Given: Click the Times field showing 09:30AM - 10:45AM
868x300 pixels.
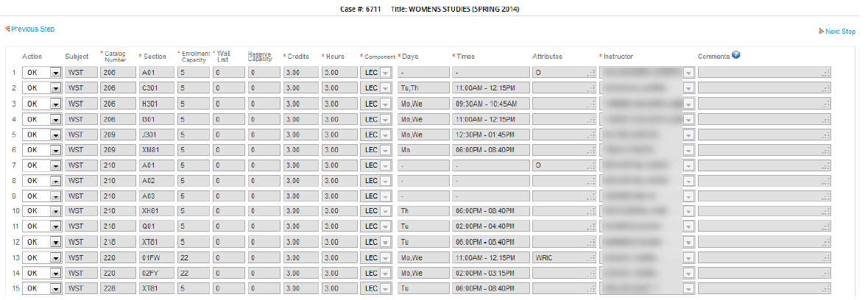Looking at the screenshot, I should [490, 104].
